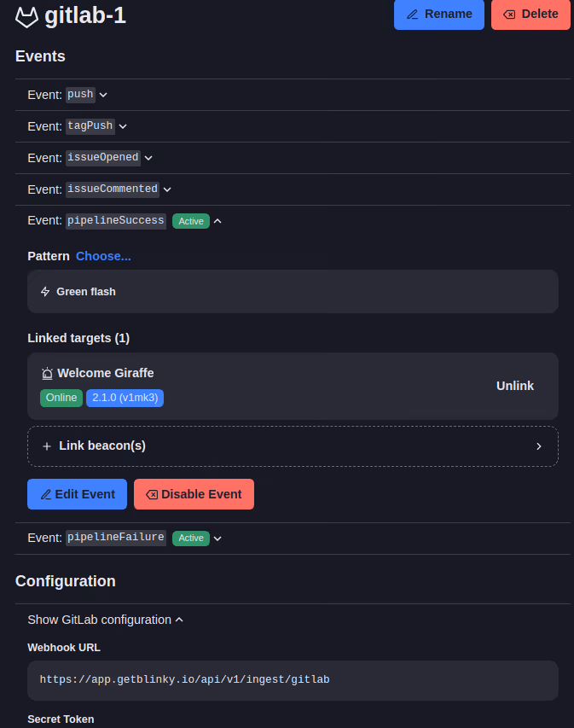Click the lightning bolt icon on Green flash
Screen dimensions: 574x728
[44, 291]
